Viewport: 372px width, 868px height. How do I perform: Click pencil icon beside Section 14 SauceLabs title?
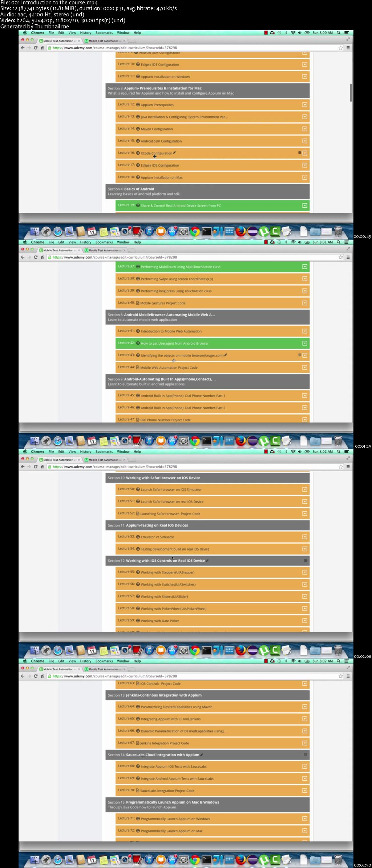pyautogui.click(x=202, y=755)
